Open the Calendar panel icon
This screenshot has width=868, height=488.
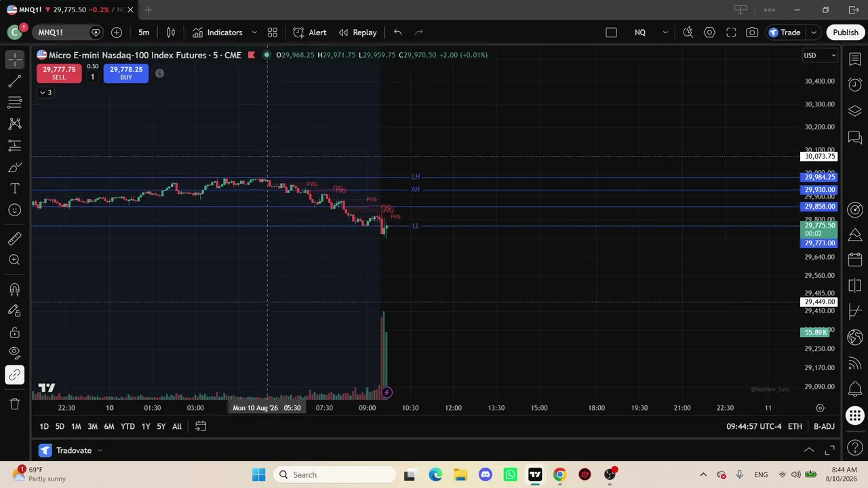click(855, 260)
